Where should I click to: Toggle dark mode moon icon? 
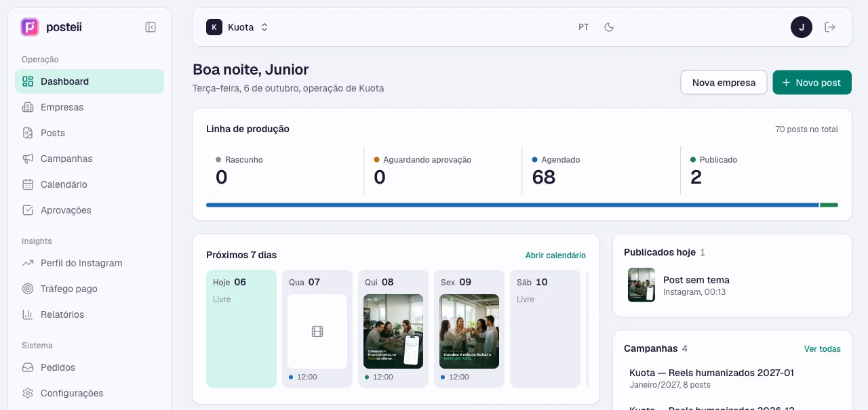tap(609, 27)
